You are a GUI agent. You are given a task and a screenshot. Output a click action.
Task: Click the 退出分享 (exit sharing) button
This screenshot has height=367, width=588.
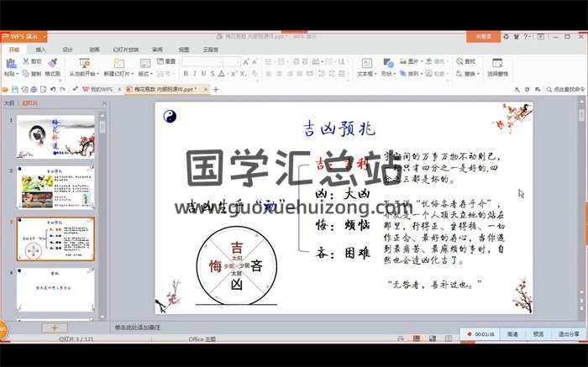[569, 334]
